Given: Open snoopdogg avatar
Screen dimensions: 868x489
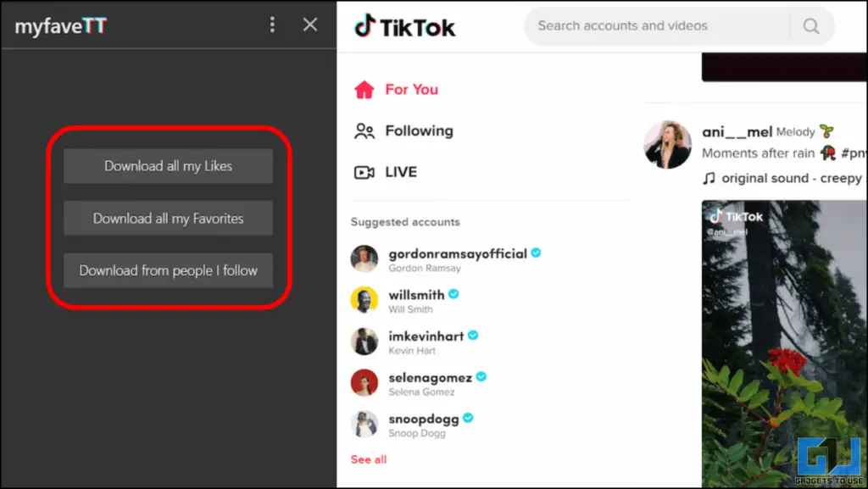Looking at the screenshot, I should tap(364, 425).
